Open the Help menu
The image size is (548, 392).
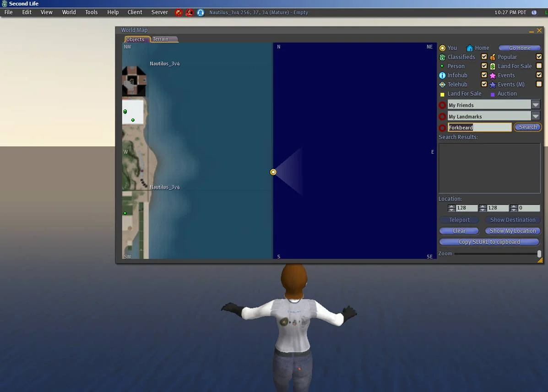tap(113, 12)
